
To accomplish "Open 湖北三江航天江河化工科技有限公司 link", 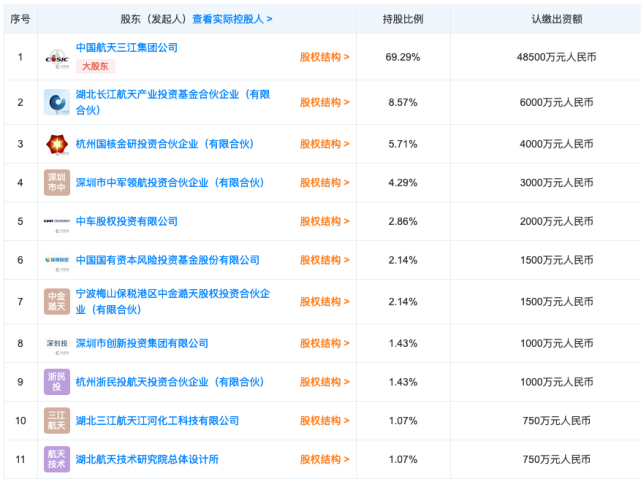I will click(x=157, y=421).
